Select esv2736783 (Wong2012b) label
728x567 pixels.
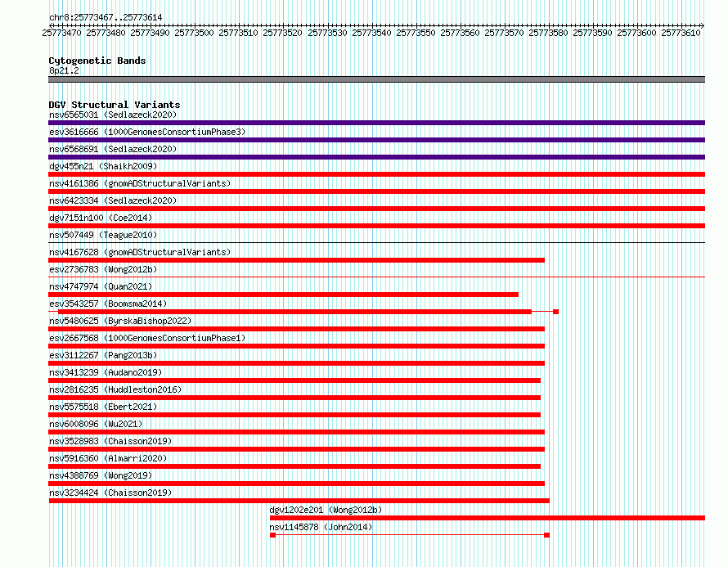point(103,269)
